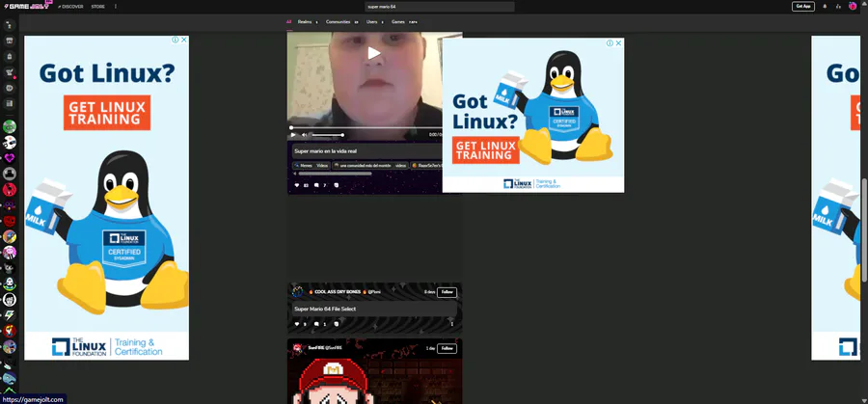Open the notifications bell
This screenshot has height=404, width=868.
[825, 7]
